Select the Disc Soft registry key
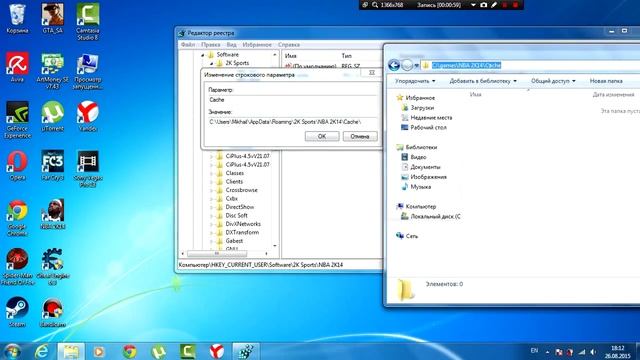640x360 pixels. pyautogui.click(x=236, y=216)
